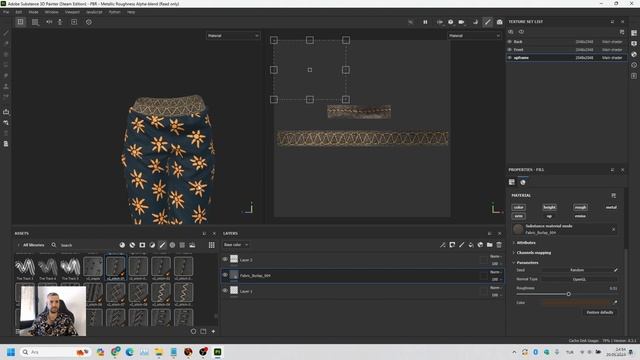Hide the Front texture set

[x=510, y=49]
